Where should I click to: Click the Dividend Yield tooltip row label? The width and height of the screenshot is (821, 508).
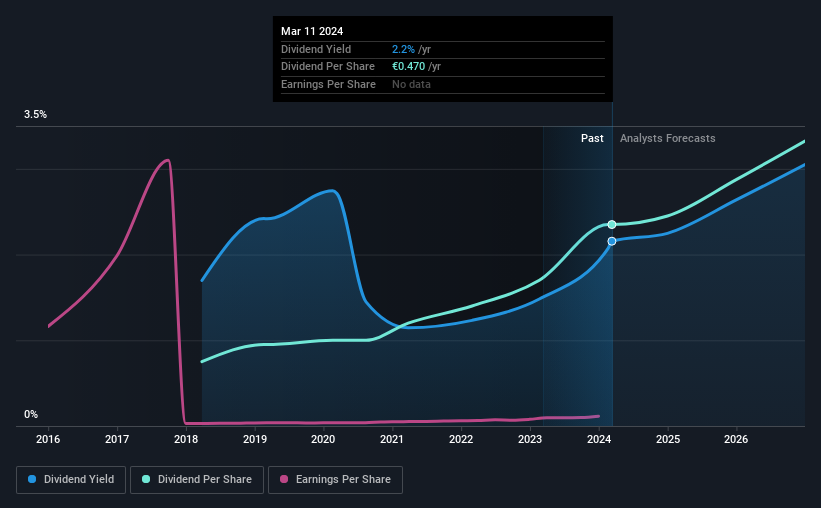(x=316, y=49)
